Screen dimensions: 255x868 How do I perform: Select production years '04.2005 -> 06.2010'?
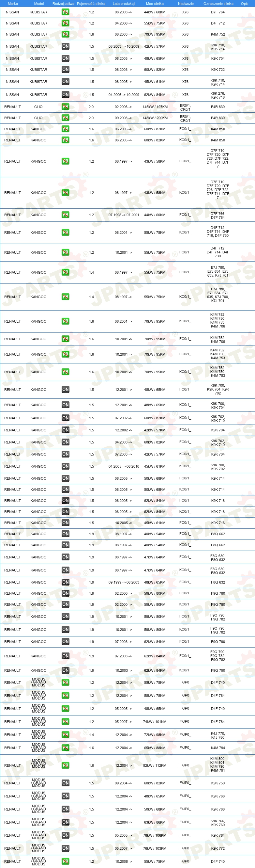(124, 467)
